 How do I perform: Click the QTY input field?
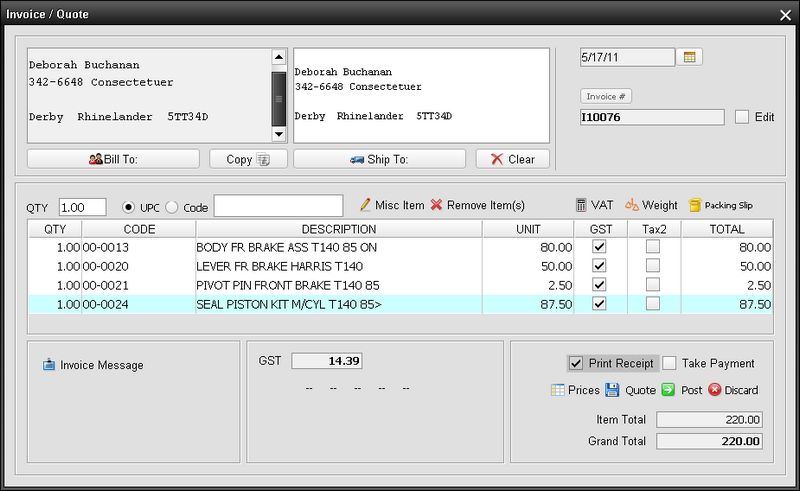point(83,207)
